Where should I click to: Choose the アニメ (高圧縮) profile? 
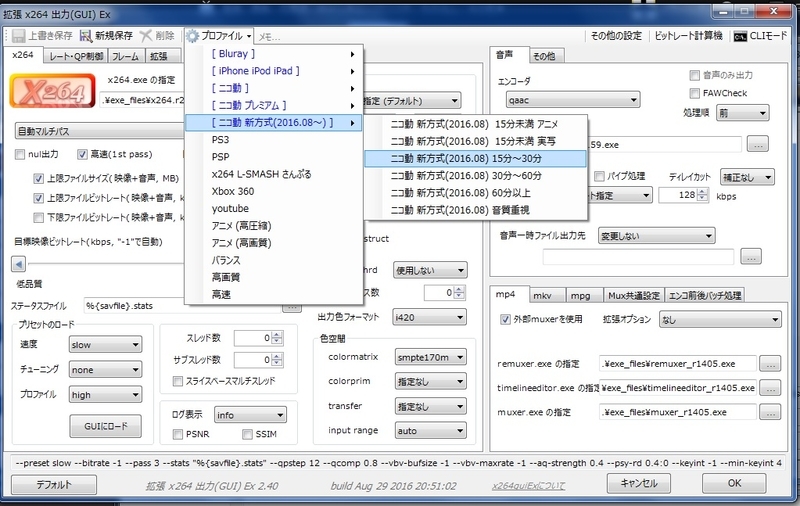[x=273, y=225]
